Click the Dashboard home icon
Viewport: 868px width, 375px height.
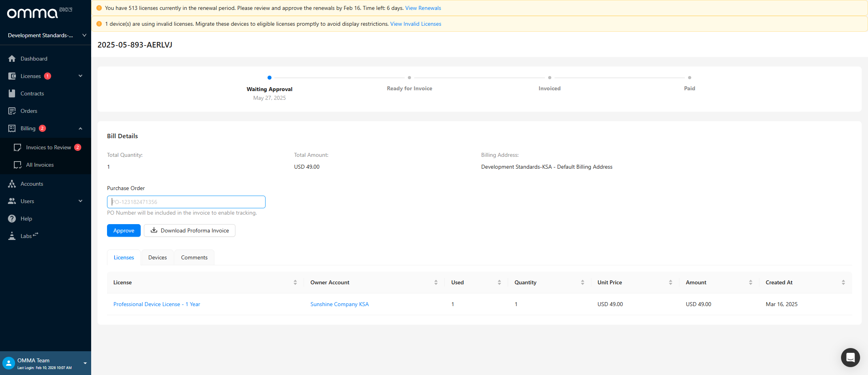click(x=12, y=59)
